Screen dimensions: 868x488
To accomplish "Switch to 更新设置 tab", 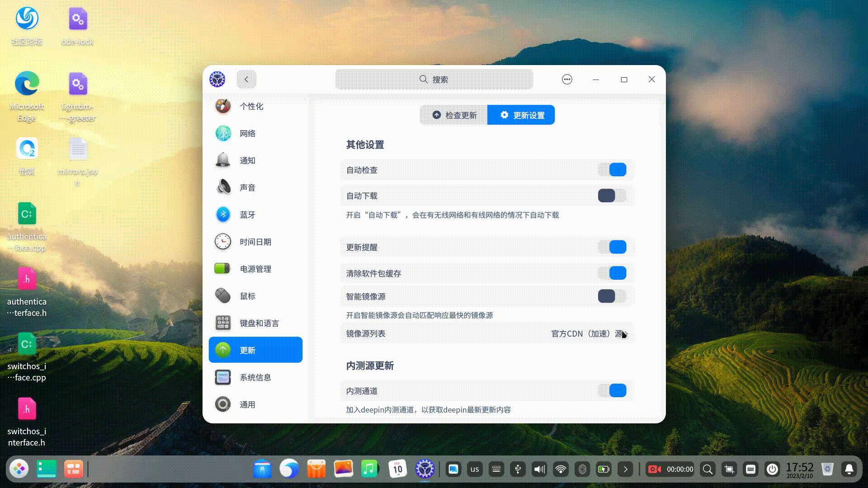I will point(521,115).
